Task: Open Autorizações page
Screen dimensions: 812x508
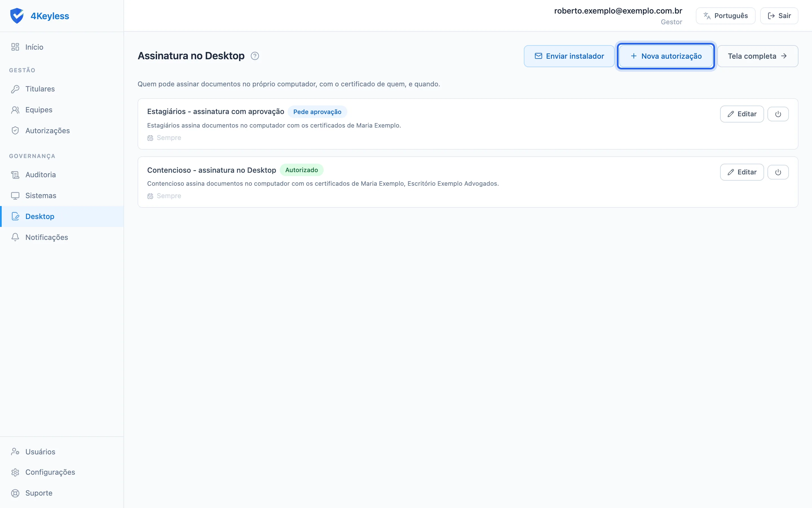Action: pyautogui.click(x=62, y=131)
